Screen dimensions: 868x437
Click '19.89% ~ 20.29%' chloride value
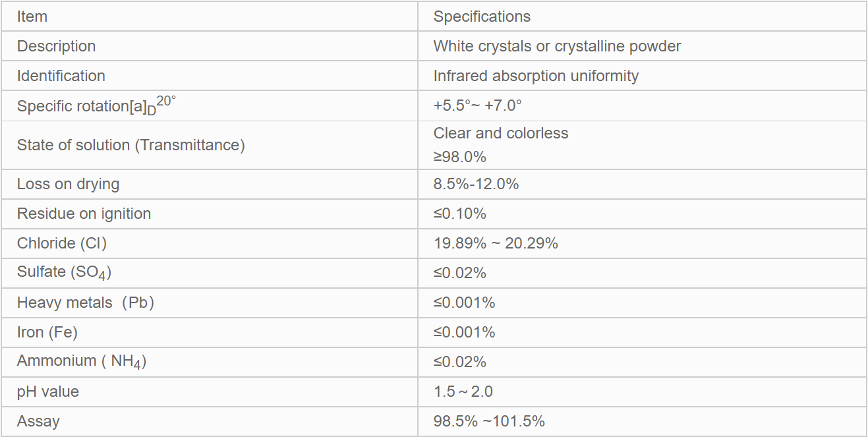pos(496,243)
